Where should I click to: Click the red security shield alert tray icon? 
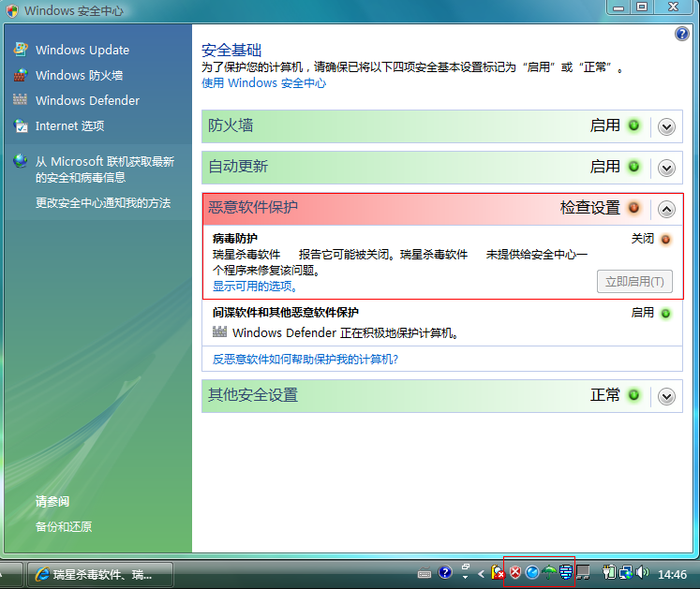point(515,572)
